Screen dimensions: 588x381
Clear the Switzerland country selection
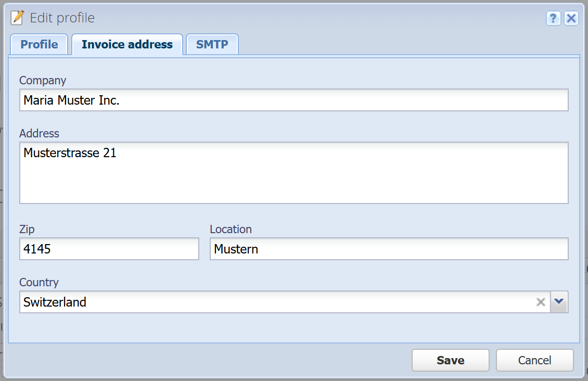[x=540, y=302]
